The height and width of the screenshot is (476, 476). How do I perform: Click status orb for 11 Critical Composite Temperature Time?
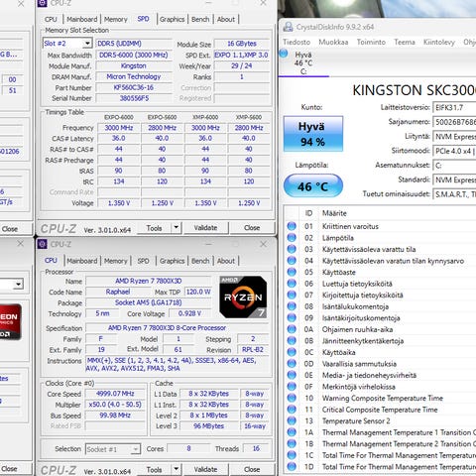click(292, 410)
